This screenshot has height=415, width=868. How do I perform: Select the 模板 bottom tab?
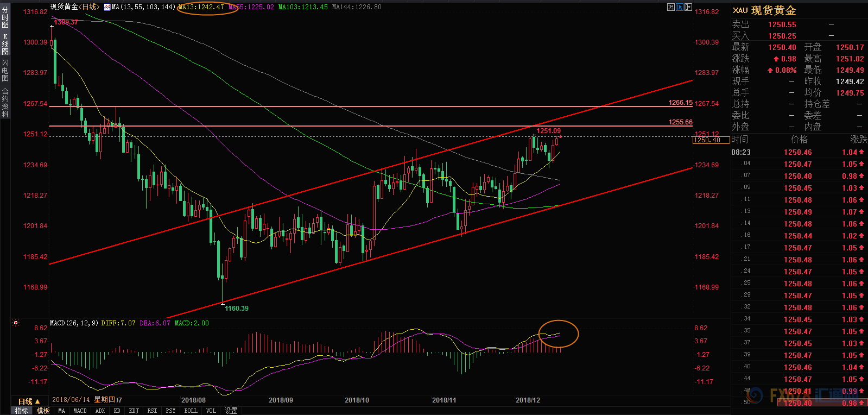pos(43,411)
